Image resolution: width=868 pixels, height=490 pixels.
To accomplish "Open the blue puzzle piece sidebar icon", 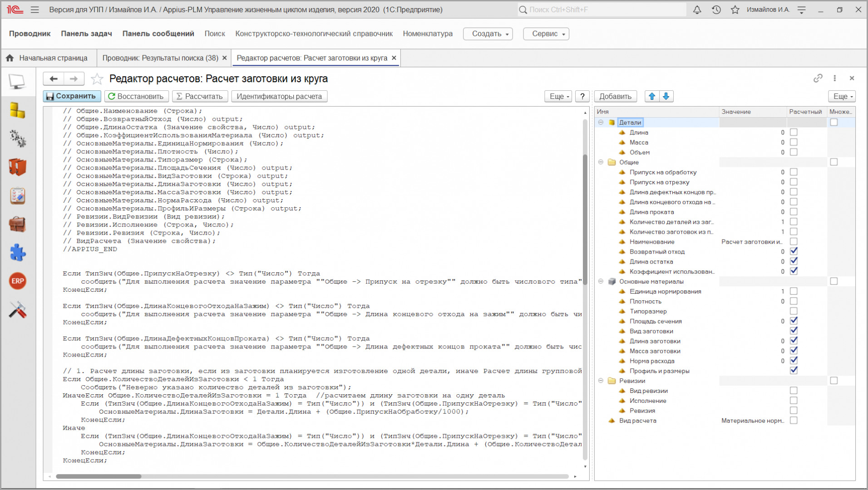I will pos(18,253).
